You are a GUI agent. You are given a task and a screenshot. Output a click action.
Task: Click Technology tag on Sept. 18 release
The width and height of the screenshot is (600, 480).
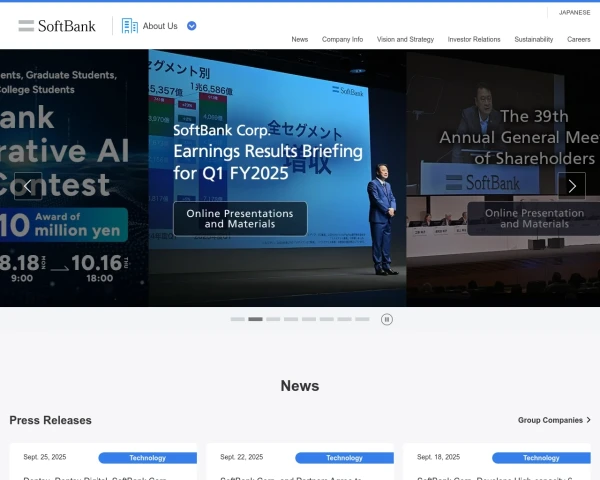point(541,458)
